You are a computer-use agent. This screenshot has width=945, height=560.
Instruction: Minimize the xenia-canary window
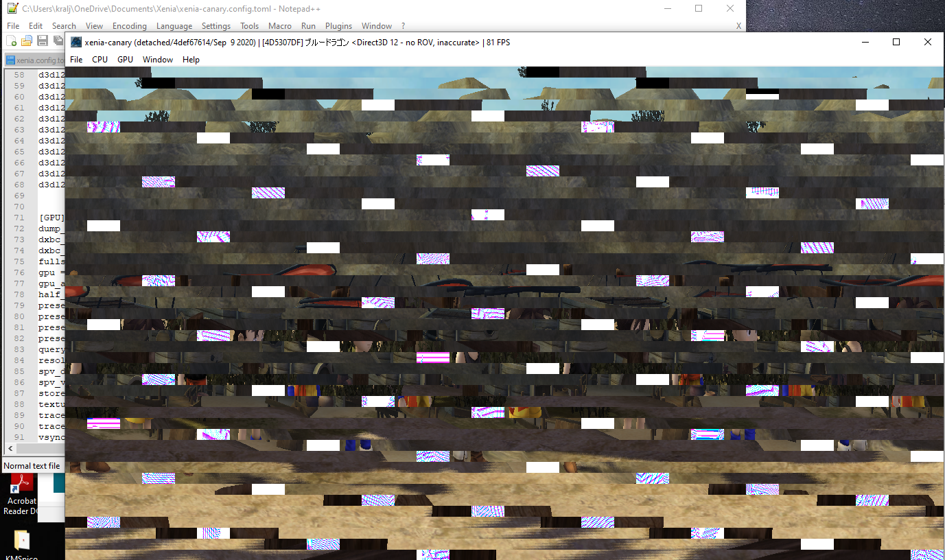(x=864, y=42)
